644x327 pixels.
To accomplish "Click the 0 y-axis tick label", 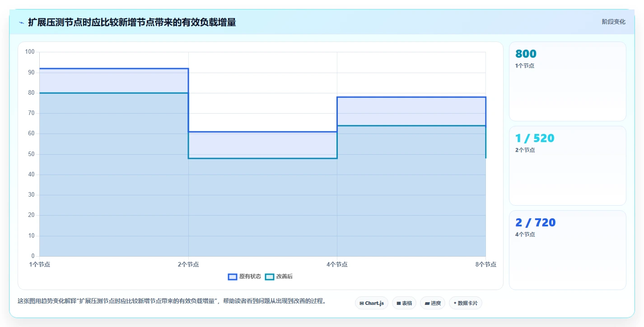I will pyautogui.click(x=33, y=256).
